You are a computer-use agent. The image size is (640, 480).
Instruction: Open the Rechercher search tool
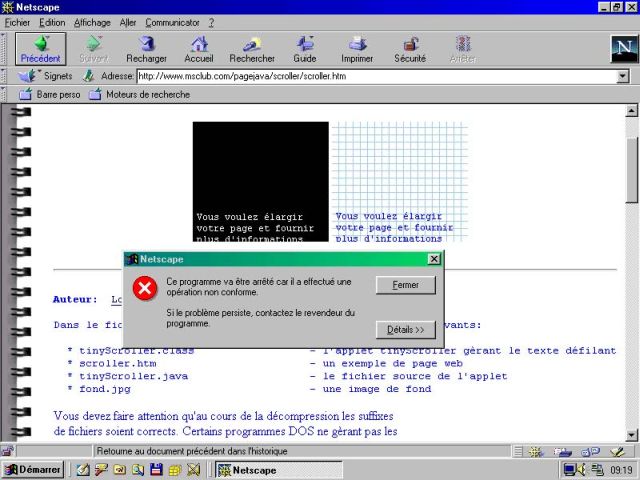pyautogui.click(x=252, y=49)
